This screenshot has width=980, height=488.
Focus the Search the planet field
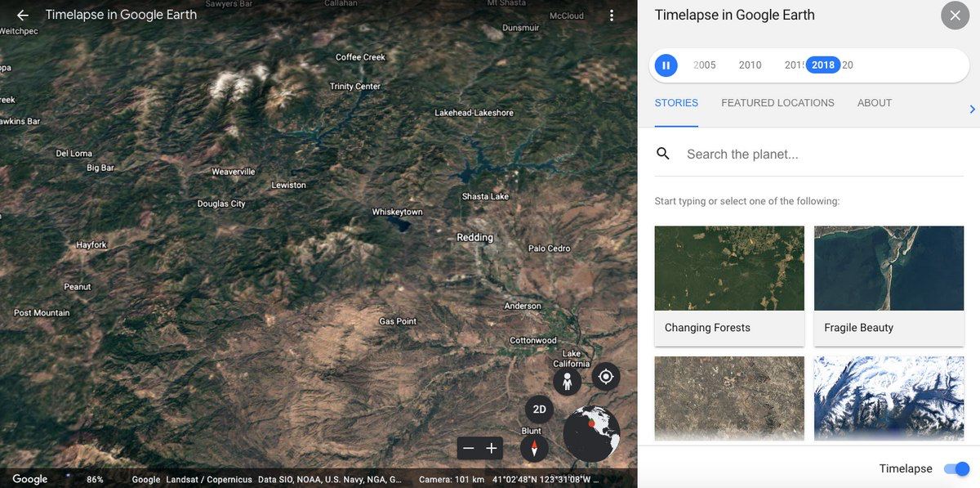coord(825,154)
